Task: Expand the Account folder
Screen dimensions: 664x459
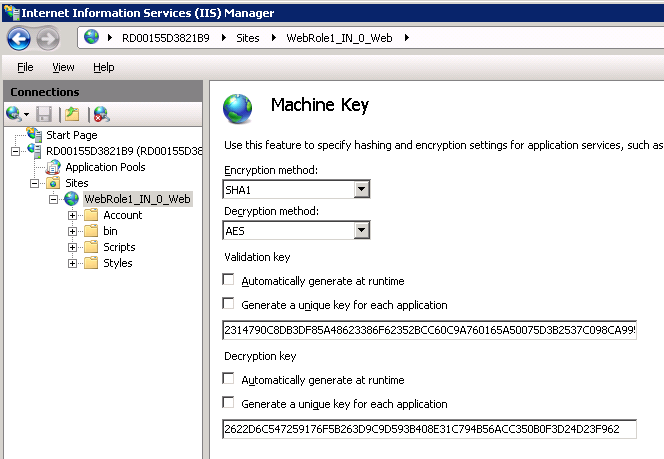Action: point(73,215)
